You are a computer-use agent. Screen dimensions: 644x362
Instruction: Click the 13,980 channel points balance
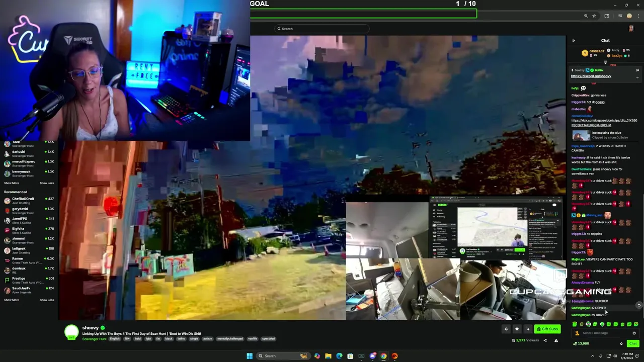581,343
